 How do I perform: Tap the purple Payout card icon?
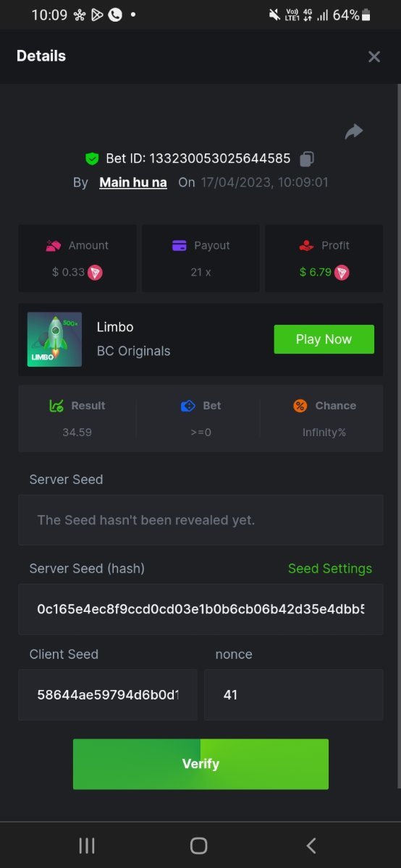tap(180, 246)
